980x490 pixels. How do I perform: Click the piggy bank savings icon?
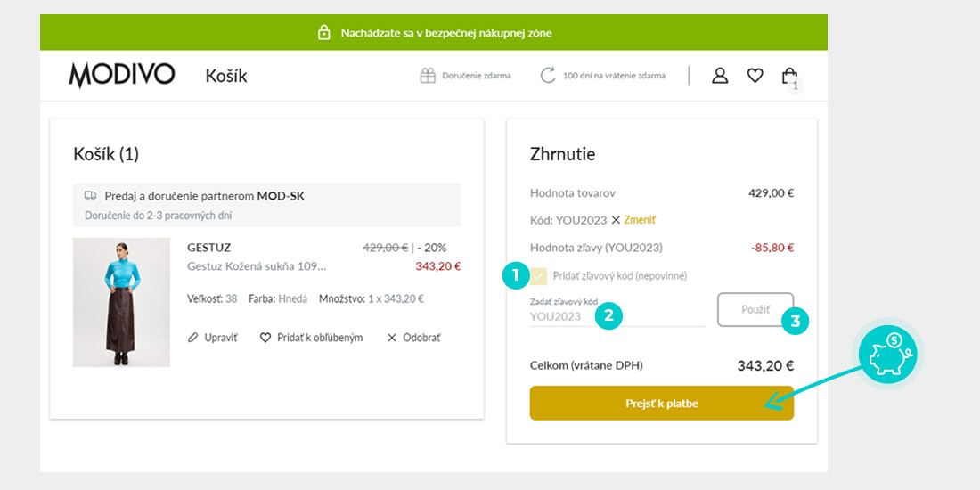click(887, 354)
